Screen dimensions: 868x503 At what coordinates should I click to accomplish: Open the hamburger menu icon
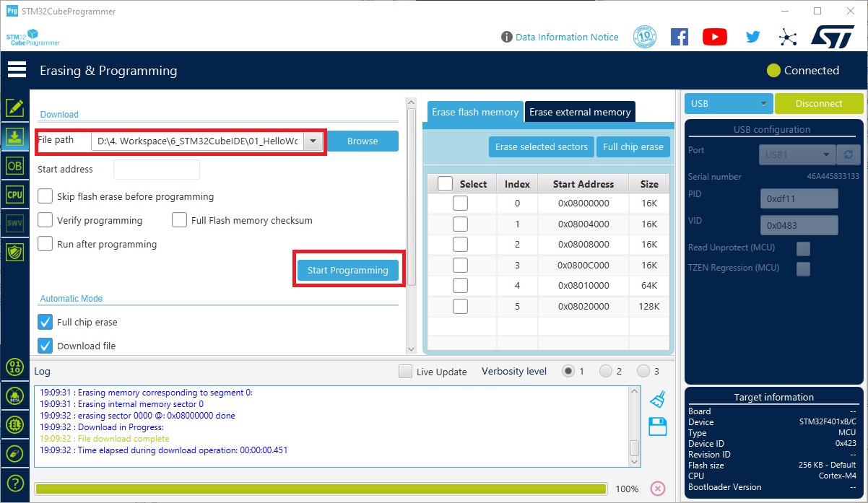point(17,70)
